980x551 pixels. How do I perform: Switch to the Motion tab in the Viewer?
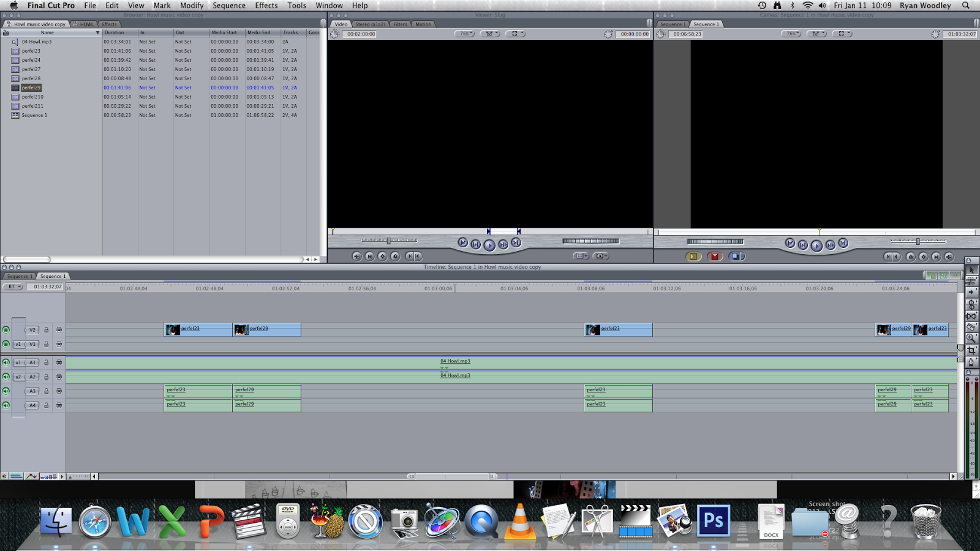tap(422, 24)
